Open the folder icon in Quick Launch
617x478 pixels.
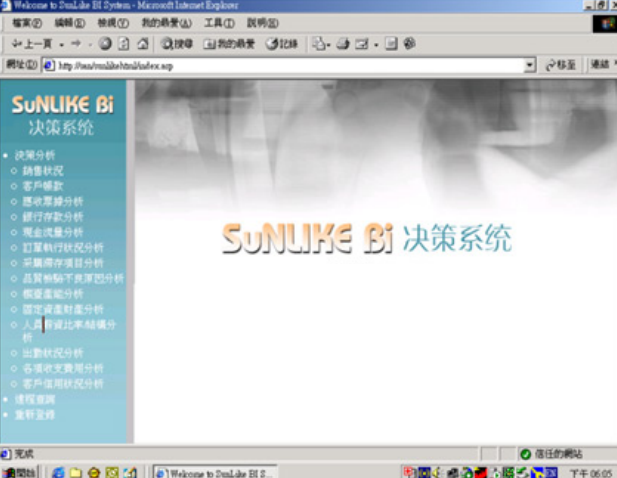click(76, 472)
